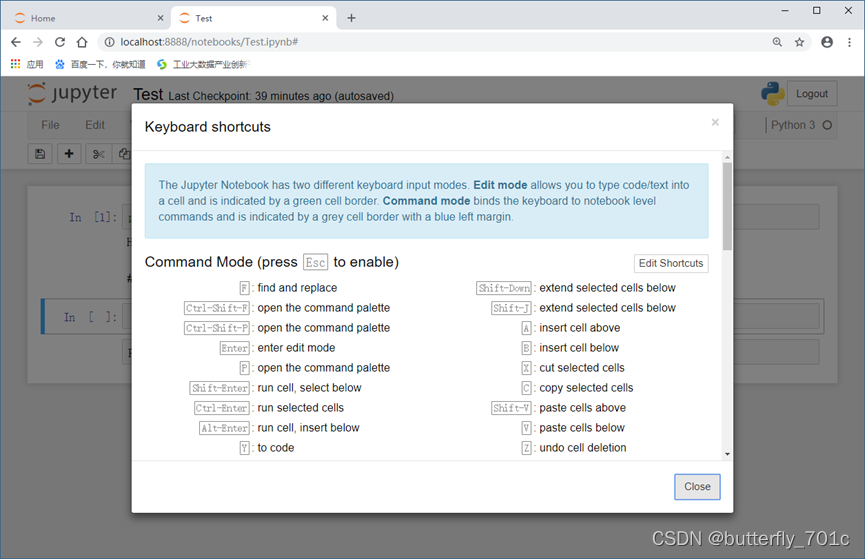This screenshot has height=559, width=865.
Task: Click the notebook title Test
Action: click(148, 94)
